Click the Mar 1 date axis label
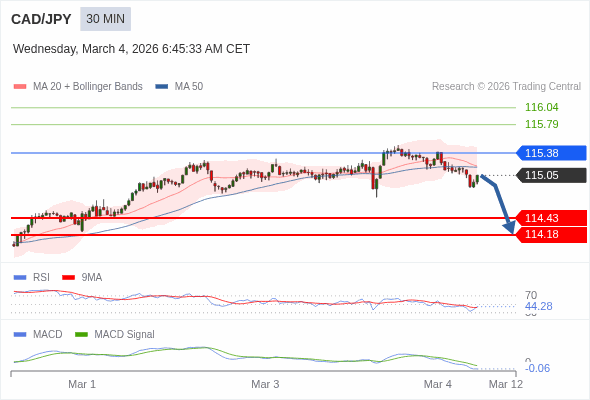590x400 pixels. (x=82, y=385)
